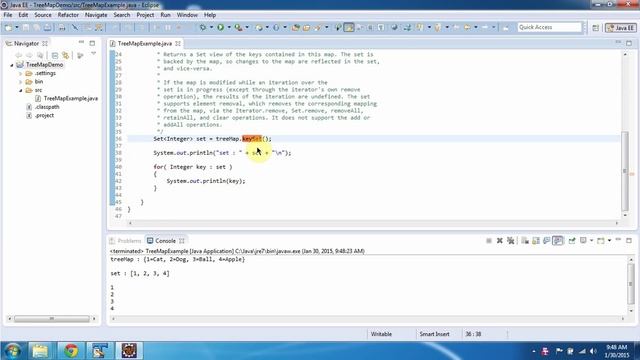This screenshot has height=360, width=640.
Task: Click the Writable status bar entry
Action: 381,334
